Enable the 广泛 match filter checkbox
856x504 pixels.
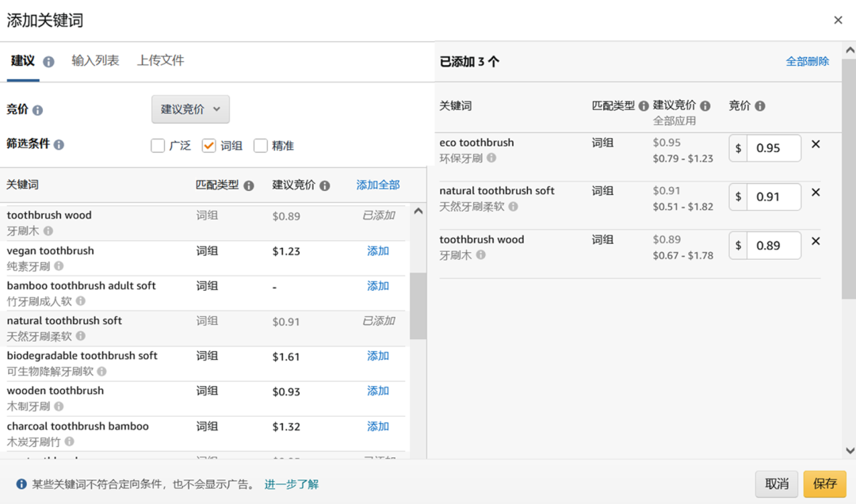157,146
